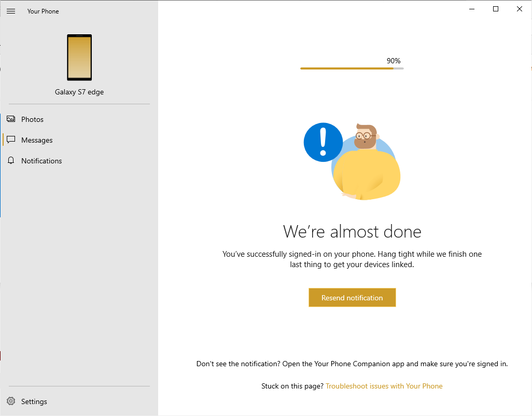
Task: Click the Resend notification button
Action: [x=352, y=298]
